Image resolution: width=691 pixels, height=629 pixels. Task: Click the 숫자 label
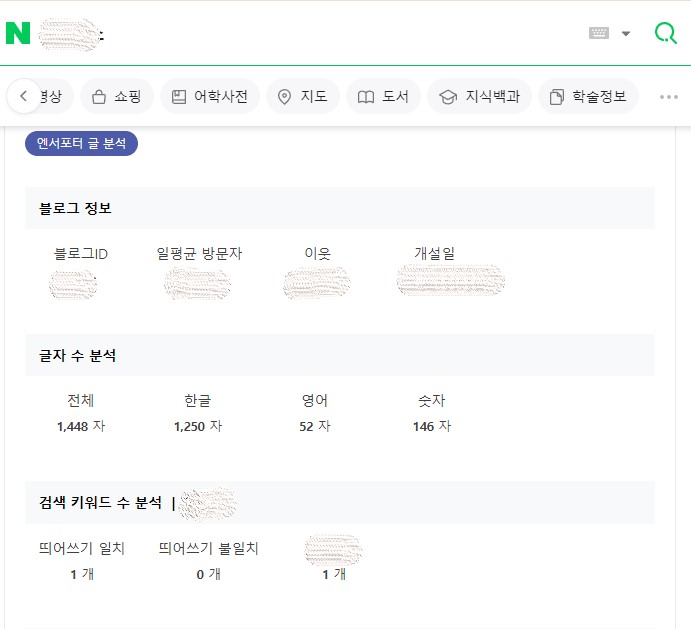point(431,400)
